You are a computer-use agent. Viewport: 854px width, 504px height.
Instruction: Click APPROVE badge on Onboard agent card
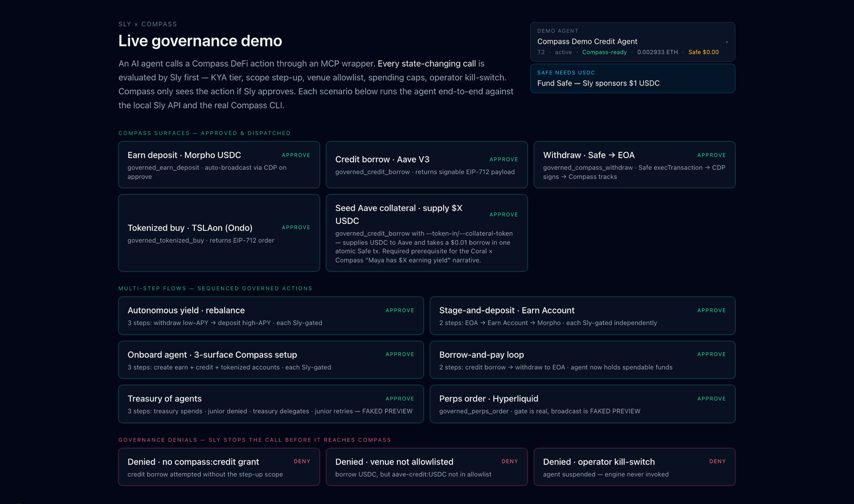point(400,355)
